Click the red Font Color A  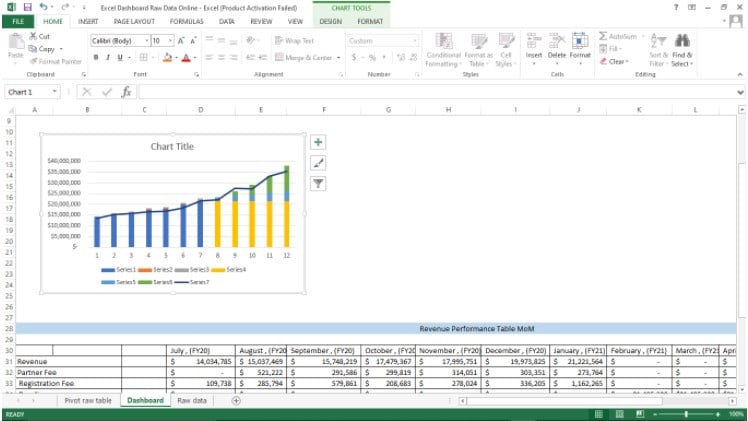click(x=186, y=58)
